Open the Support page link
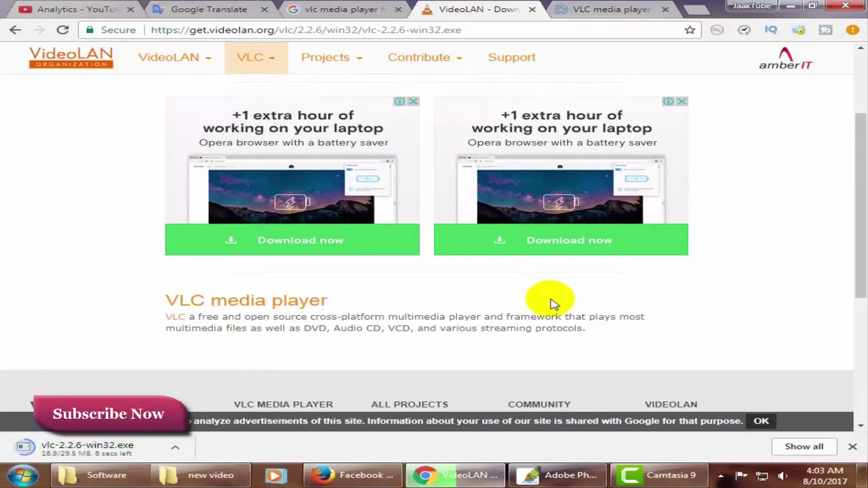Viewport: 868px width, 488px height. tap(512, 58)
